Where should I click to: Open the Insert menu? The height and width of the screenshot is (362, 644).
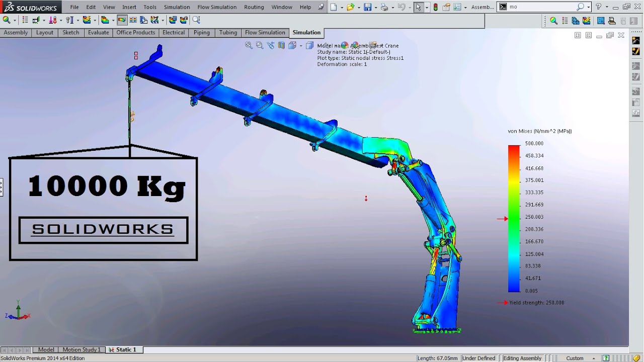[129, 7]
